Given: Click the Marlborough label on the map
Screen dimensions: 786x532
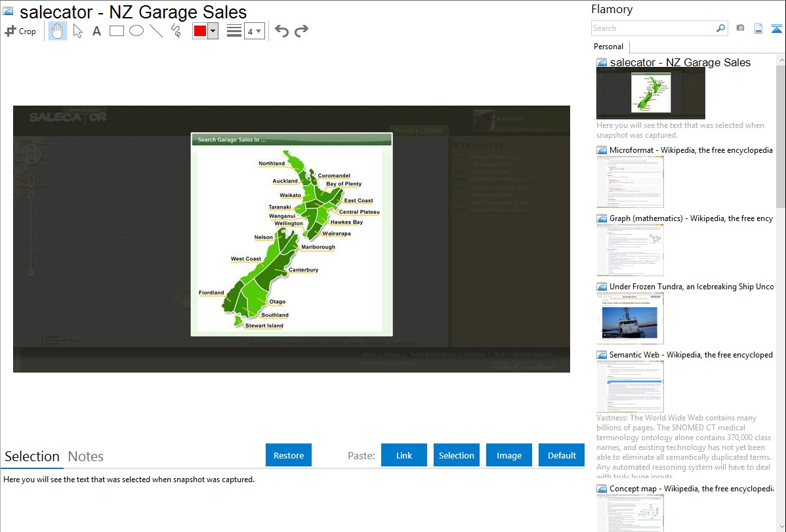Looking at the screenshot, I should (x=318, y=247).
